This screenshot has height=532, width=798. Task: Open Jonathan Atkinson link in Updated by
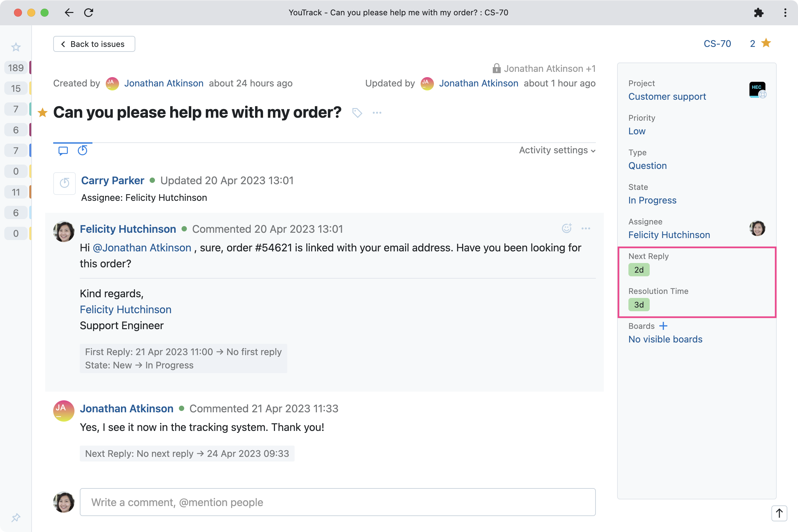coord(479,83)
